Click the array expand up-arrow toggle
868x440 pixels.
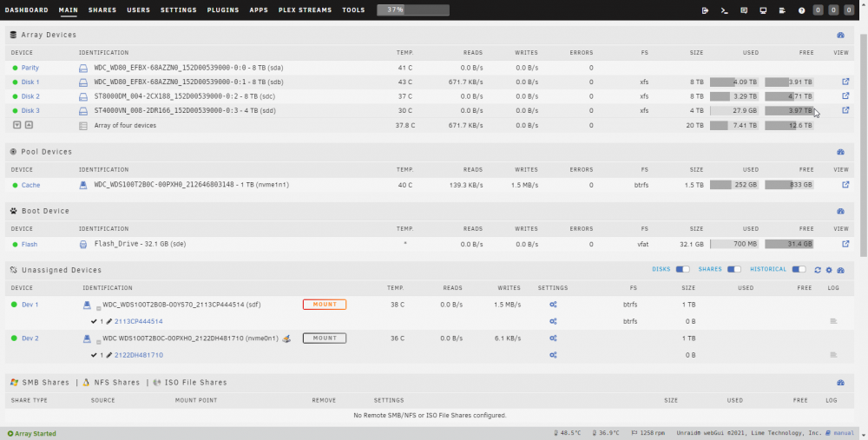coord(29,125)
